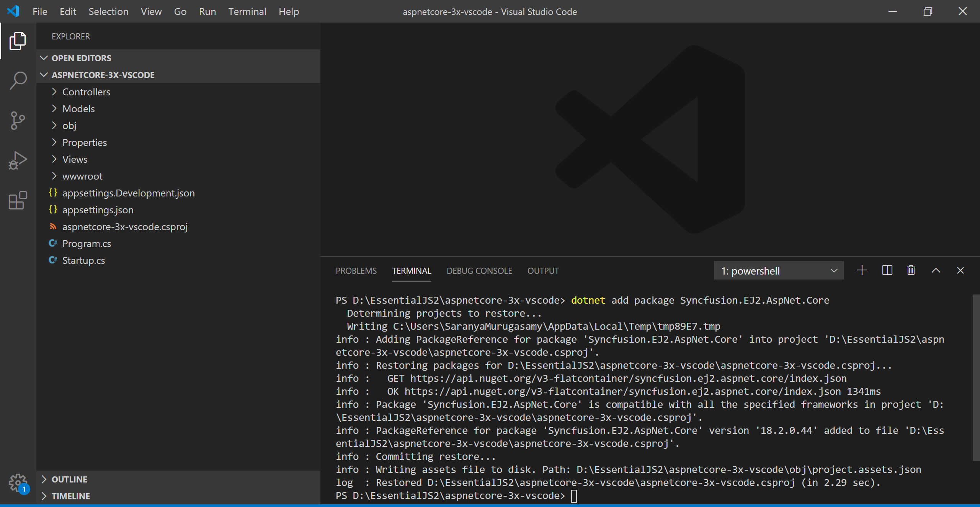This screenshot has width=980, height=507.
Task: Open appsettings.Development.json
Action: tap(128, 193)
